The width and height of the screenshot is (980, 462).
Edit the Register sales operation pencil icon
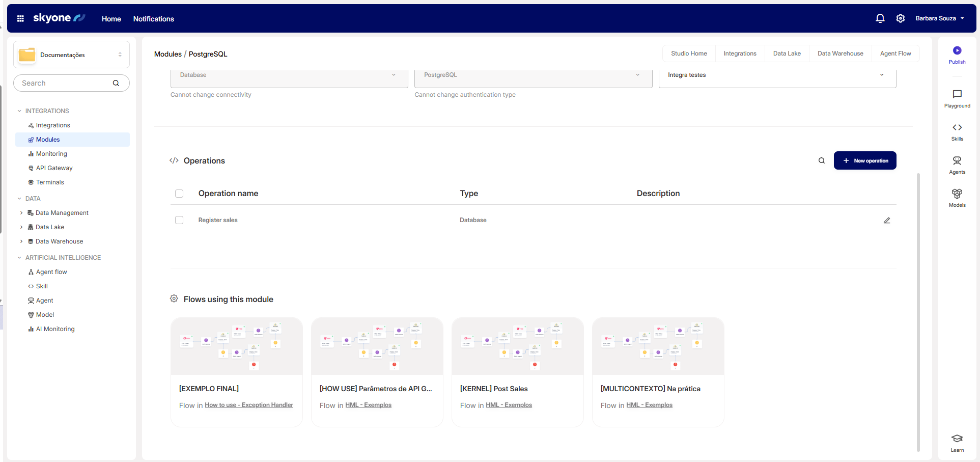886,221
